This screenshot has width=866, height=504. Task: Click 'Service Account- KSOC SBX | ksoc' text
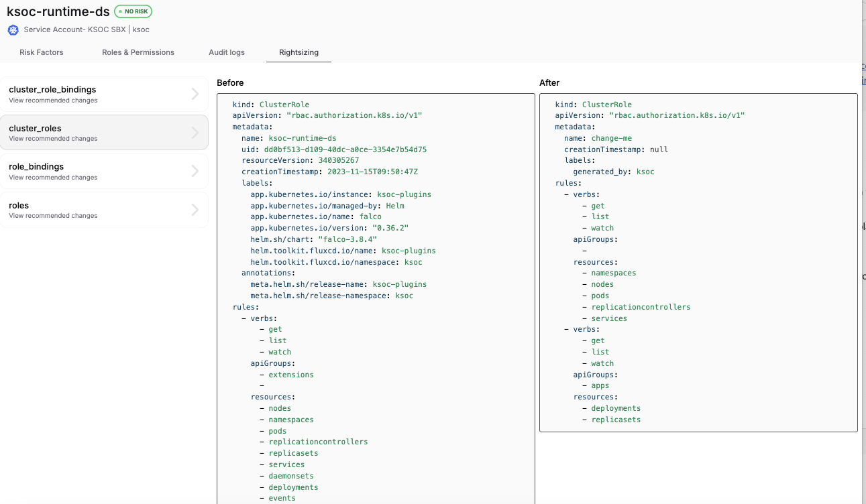(87, 29)
